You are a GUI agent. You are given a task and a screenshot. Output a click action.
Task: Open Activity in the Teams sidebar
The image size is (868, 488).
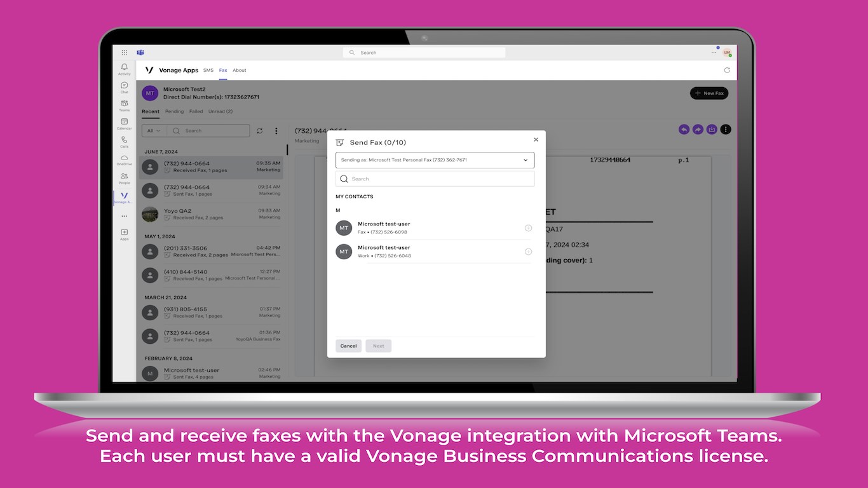click(124, 69)
